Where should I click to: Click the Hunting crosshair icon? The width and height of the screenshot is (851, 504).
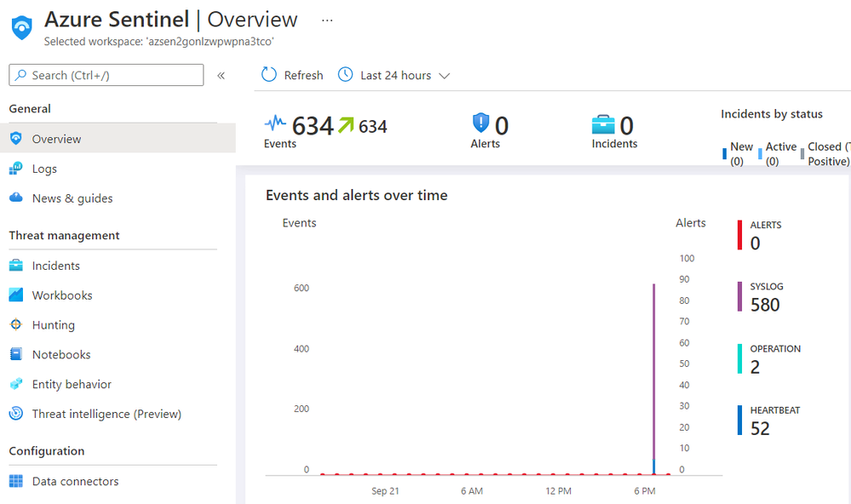[16, 324]
